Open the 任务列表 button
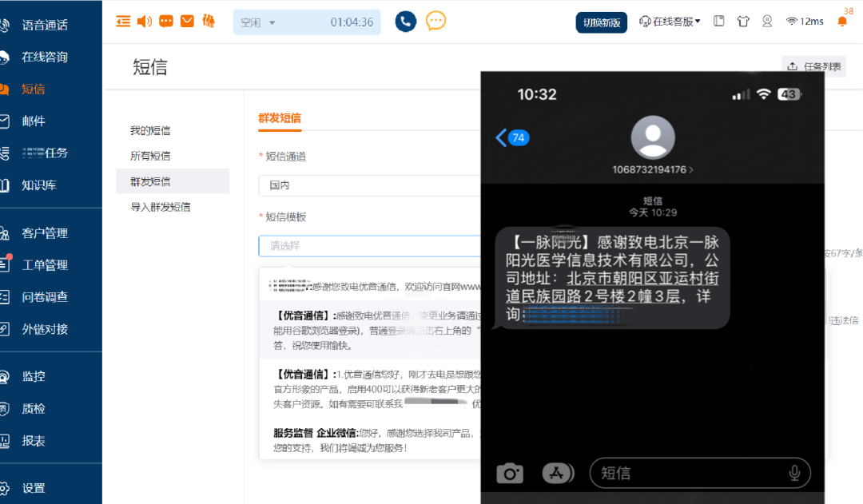 click(814, 66)
